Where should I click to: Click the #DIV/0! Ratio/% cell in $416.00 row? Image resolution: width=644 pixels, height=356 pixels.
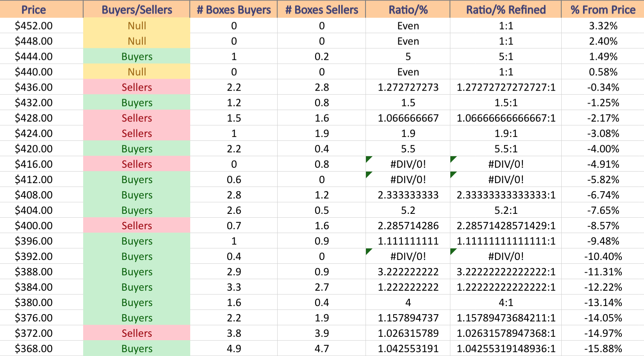[408, 164]
